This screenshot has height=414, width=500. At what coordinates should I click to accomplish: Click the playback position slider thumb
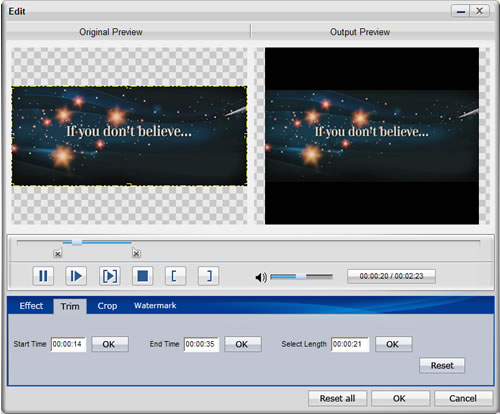point(77,243)
